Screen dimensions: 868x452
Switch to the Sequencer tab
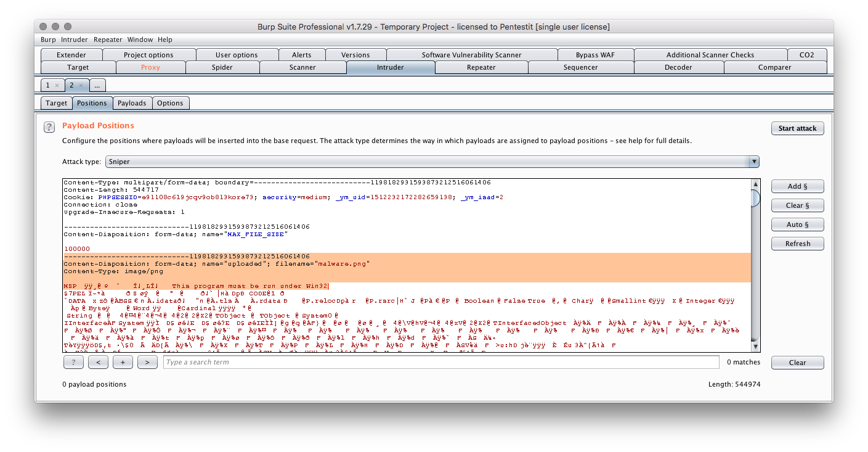click(x=581, y=67)
